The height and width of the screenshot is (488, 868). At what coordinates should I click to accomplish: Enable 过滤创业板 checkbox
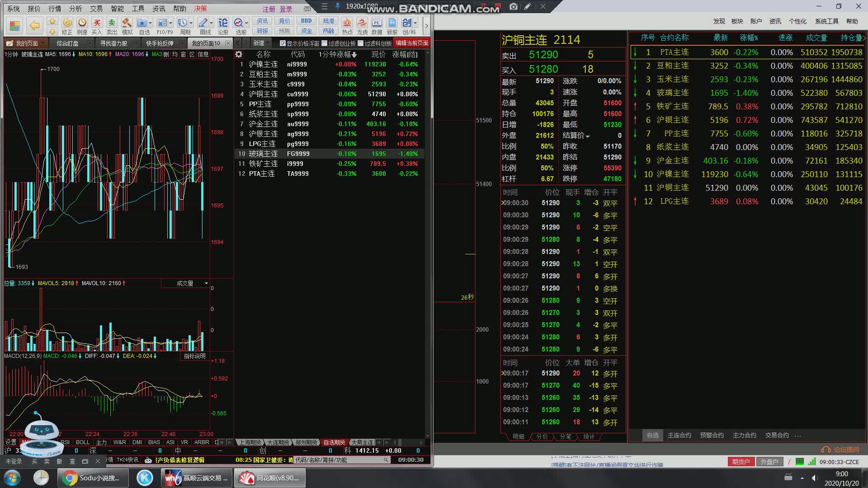pos(324,43)
